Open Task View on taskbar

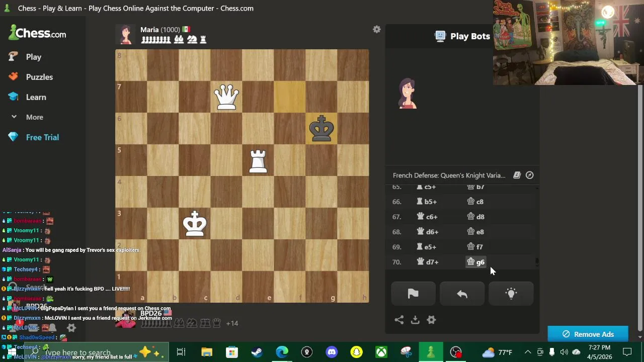pos(181,352)
